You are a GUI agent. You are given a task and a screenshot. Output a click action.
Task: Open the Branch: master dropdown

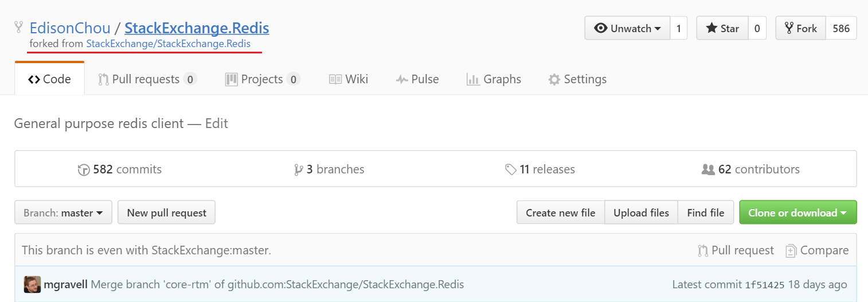pos(63,213)
